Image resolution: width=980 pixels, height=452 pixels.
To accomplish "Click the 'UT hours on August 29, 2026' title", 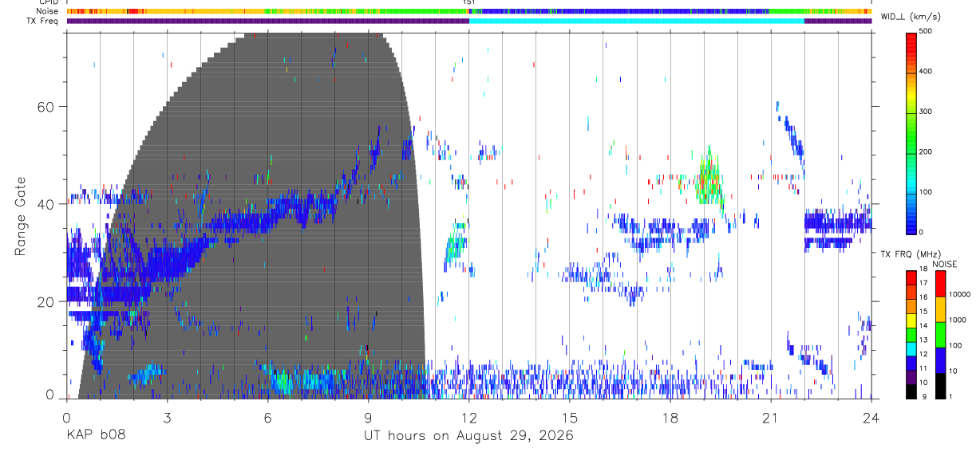I will [468, 436].
